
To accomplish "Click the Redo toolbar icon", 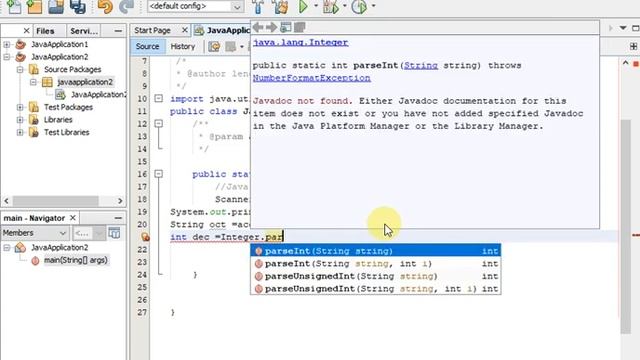I will [126, 7].
